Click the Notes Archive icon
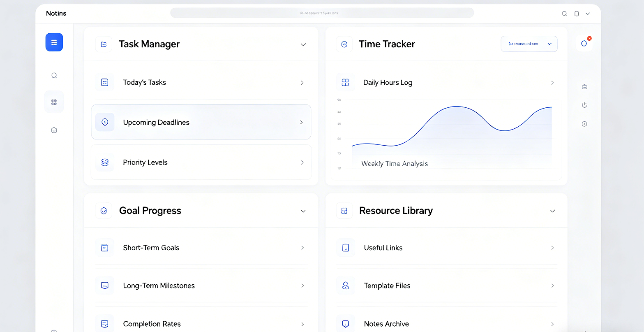644x332 pixels. 346,324
